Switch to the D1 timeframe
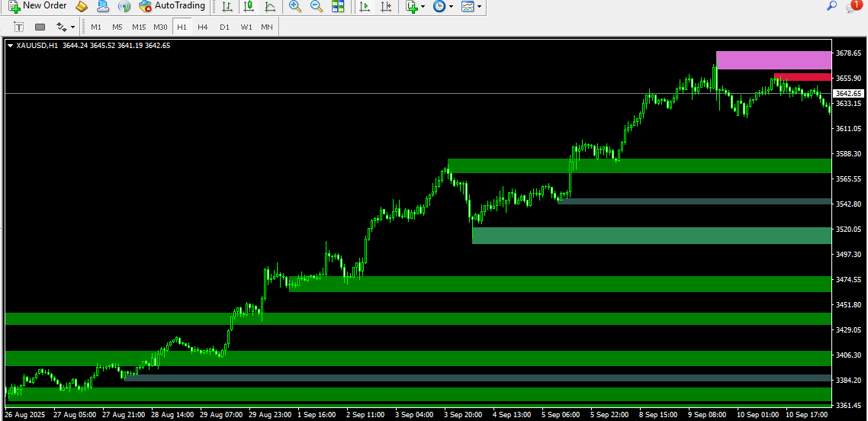Image resolution: width=868 pixels, height=421 pixels. coord(223,27)
